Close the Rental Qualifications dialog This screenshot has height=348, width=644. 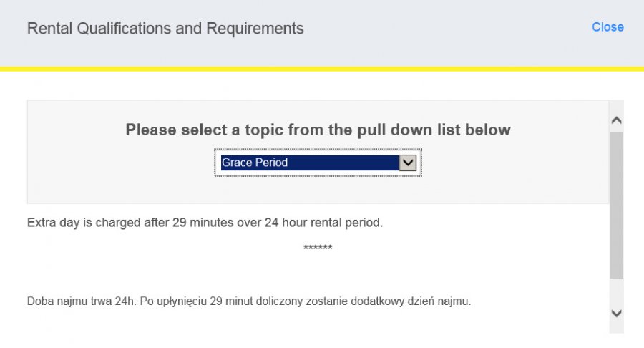tap(608, 27)
